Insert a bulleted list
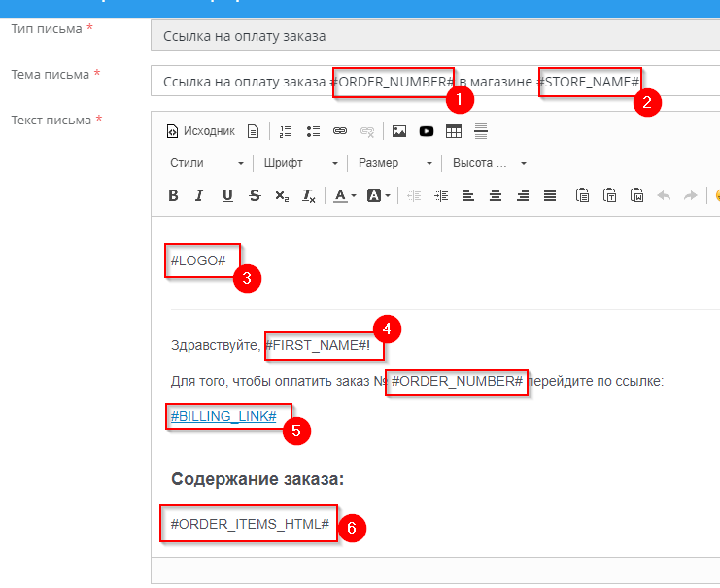This screenshot has width=720, height=588. pyautogui.click(x=313, y=131)
